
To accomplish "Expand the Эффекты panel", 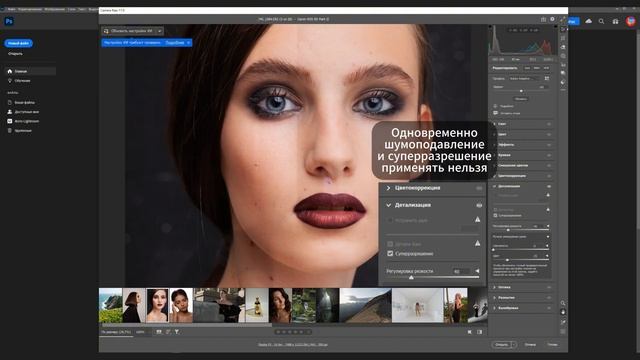I will tap(495, 144).
